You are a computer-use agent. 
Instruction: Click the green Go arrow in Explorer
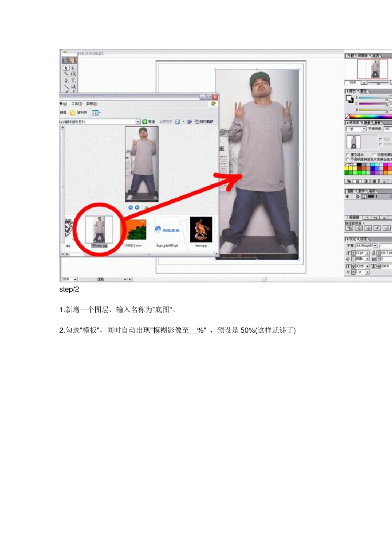coord(145,121)
